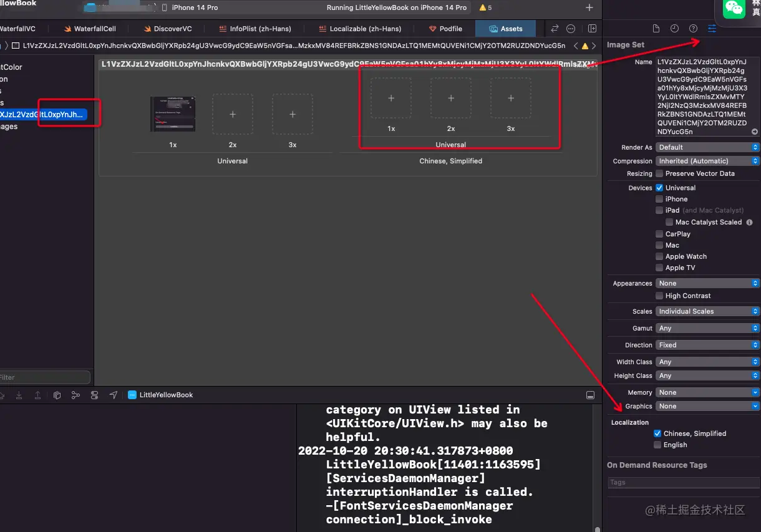Enable the iPhone devices checkbox

[659, 199]
